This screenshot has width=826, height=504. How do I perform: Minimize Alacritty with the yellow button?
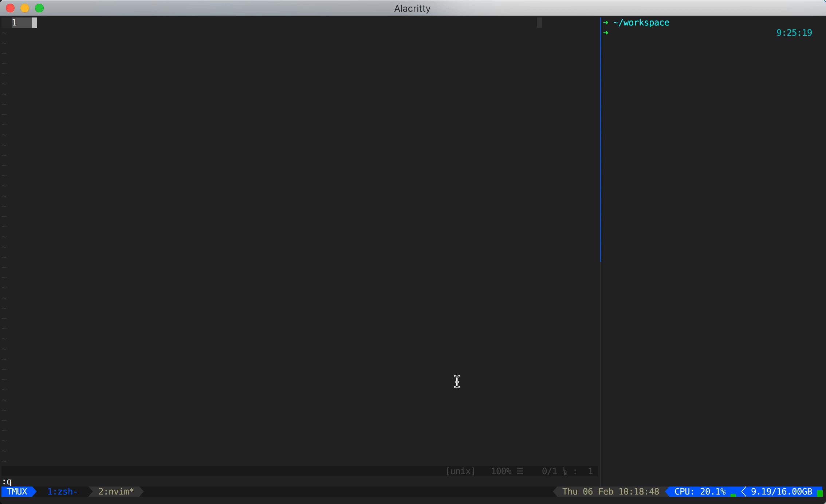pos(25,8)
